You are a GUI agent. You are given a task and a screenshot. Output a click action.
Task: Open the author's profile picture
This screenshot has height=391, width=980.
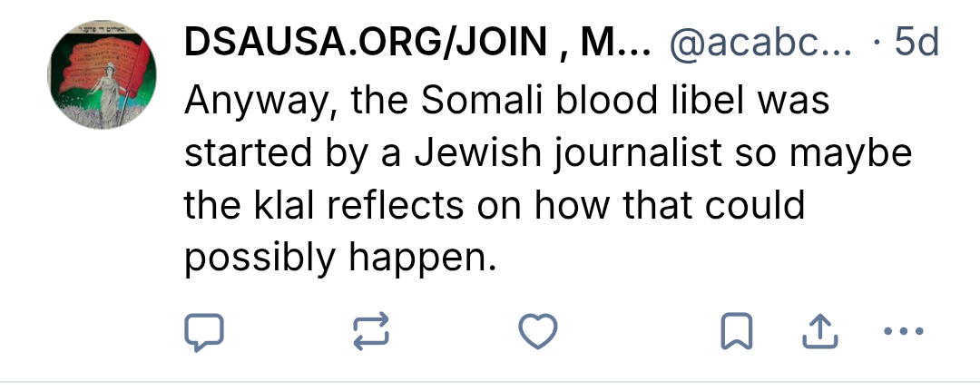click(x=102, y=75)
